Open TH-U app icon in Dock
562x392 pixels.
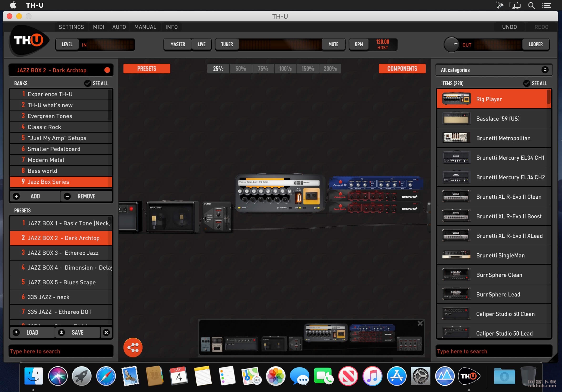coord(469,376)
